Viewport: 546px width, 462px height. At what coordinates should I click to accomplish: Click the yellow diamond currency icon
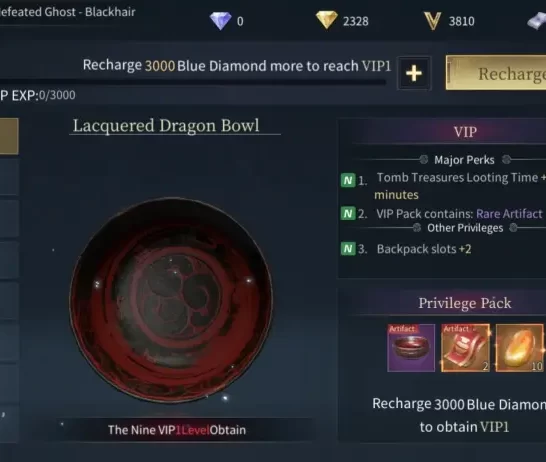click(x=326, y=20)
